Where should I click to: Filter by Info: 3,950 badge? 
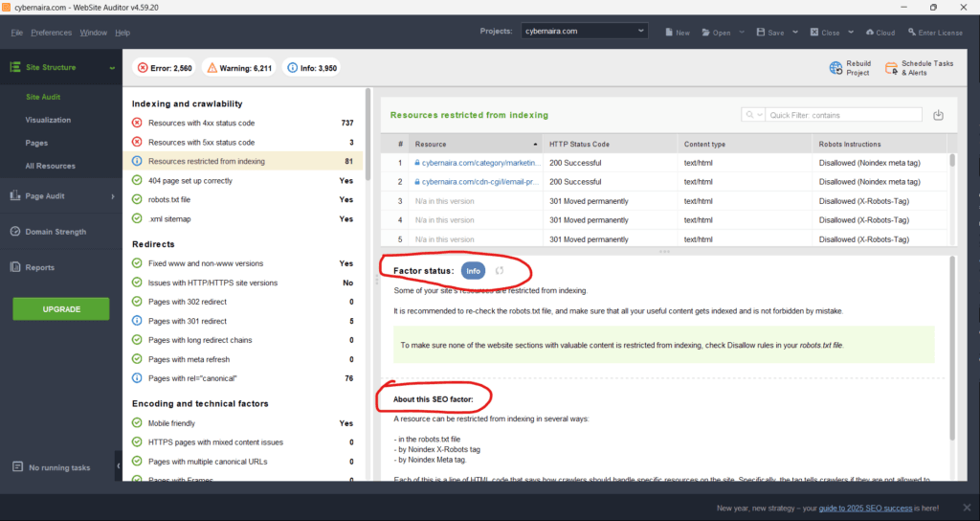(x=311, y=68)
